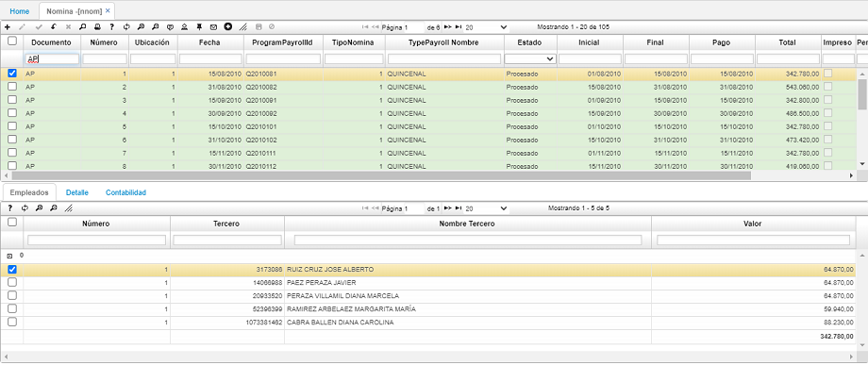Jump to last page in Nomina grid
Image resolution: width=868 pixels, height=365 pixels.
coord(459,26)
